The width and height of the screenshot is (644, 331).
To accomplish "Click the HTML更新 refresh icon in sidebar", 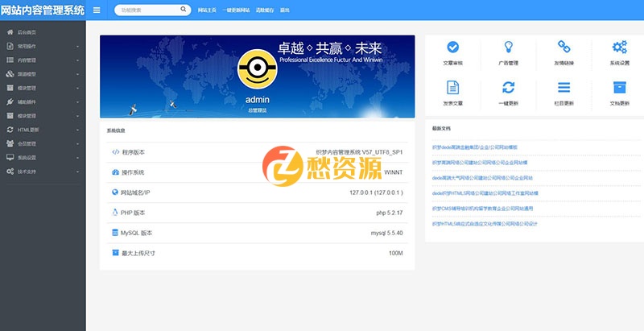I will click(x=10, y=130).
